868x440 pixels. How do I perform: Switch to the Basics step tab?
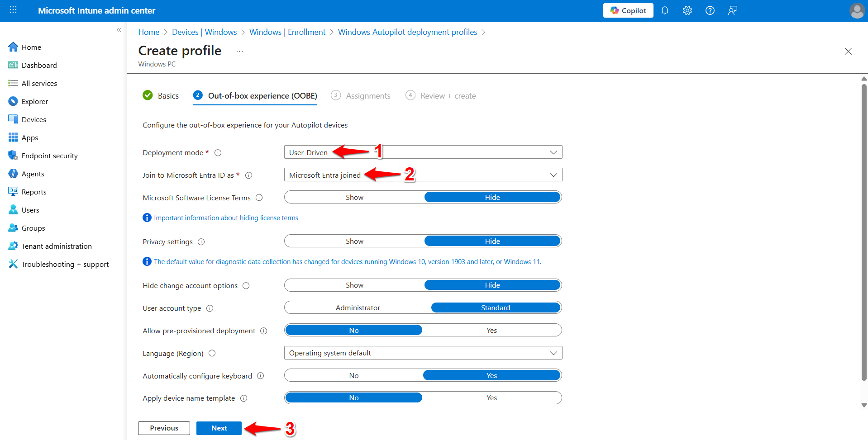pos(161,95)
